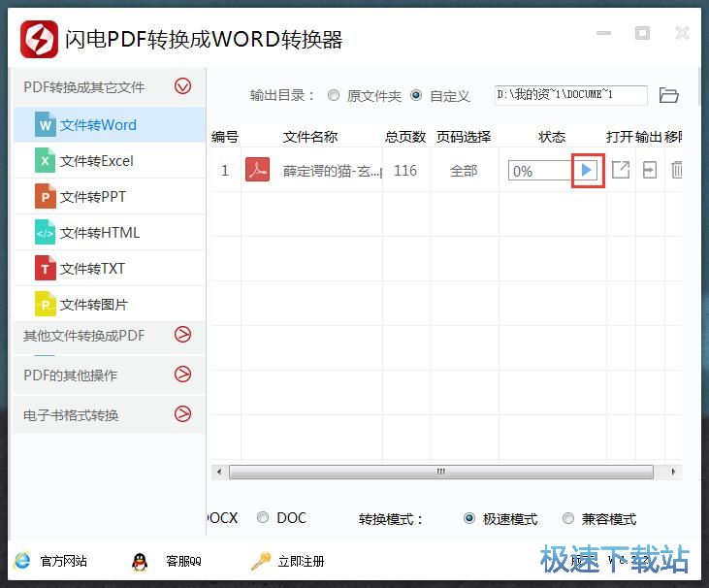Screen dimensions: 709x588
Task: Select 文件转HTML in sidebar
Action: tap(110, 232)
